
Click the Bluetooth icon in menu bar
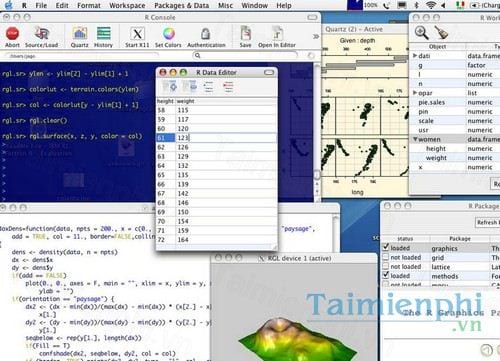(416, 5)
